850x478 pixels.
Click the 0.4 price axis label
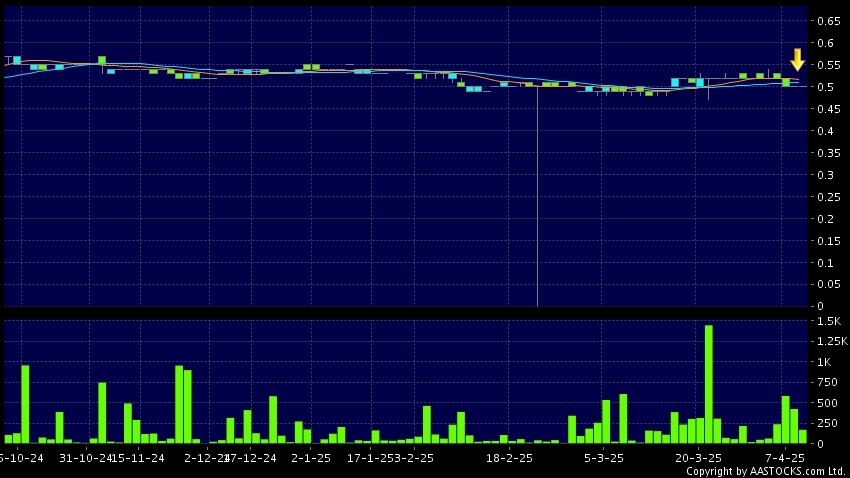click(826, 131)
